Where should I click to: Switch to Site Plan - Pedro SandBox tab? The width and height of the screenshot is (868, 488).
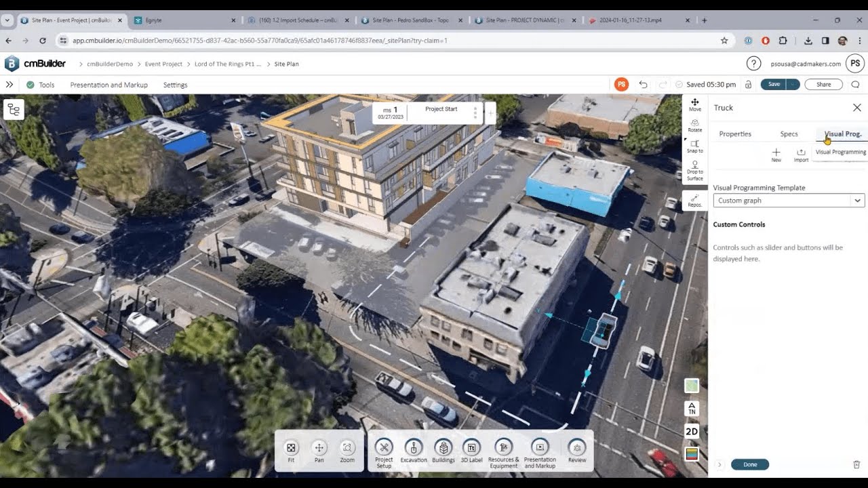tap(412, 20)
